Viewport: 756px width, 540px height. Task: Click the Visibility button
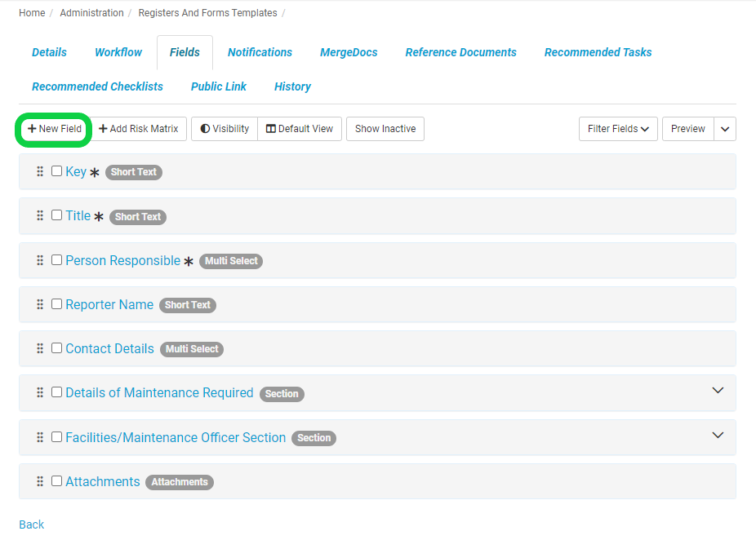coord(225,129)
